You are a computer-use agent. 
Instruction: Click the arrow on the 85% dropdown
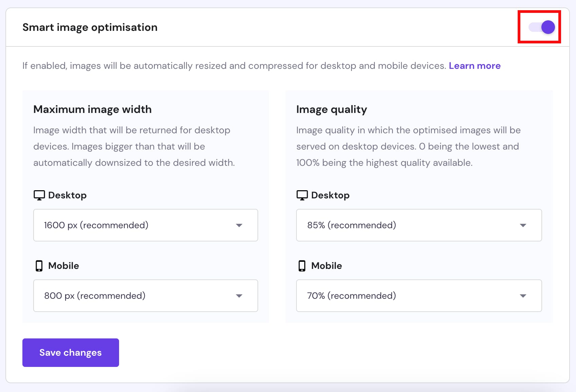(523, 226)
